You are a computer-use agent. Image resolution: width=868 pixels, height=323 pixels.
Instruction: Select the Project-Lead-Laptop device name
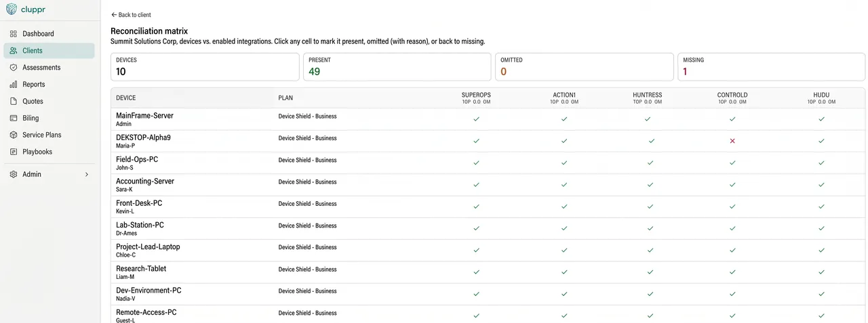pyautogui.click(x=148, y=246)
